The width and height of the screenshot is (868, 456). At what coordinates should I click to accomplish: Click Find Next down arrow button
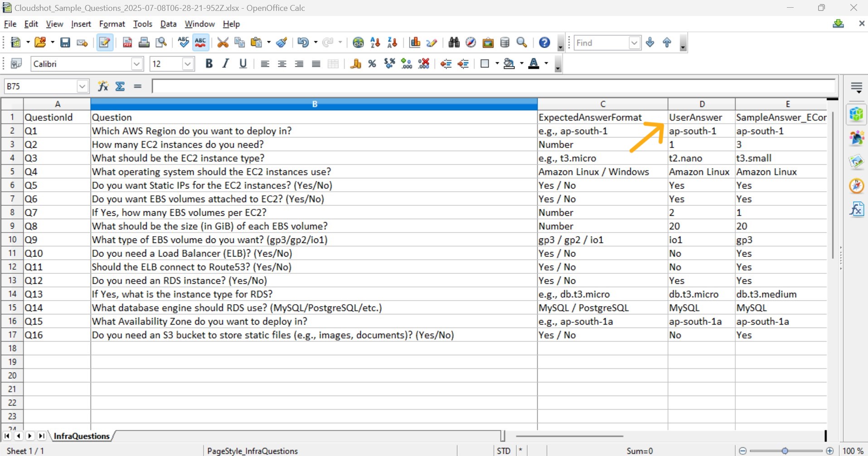[650, 43]
